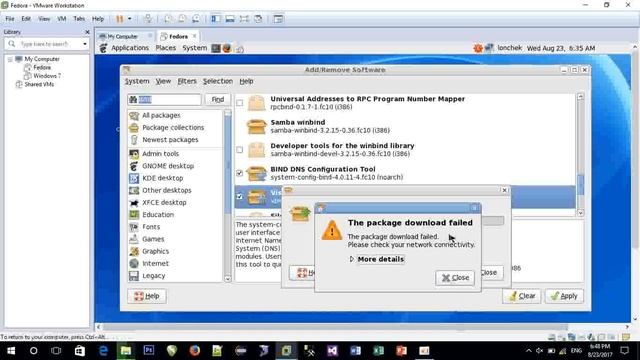640x360 pixels.
Task: Enter full screen mode via toolbar icon
Action: 244,19
